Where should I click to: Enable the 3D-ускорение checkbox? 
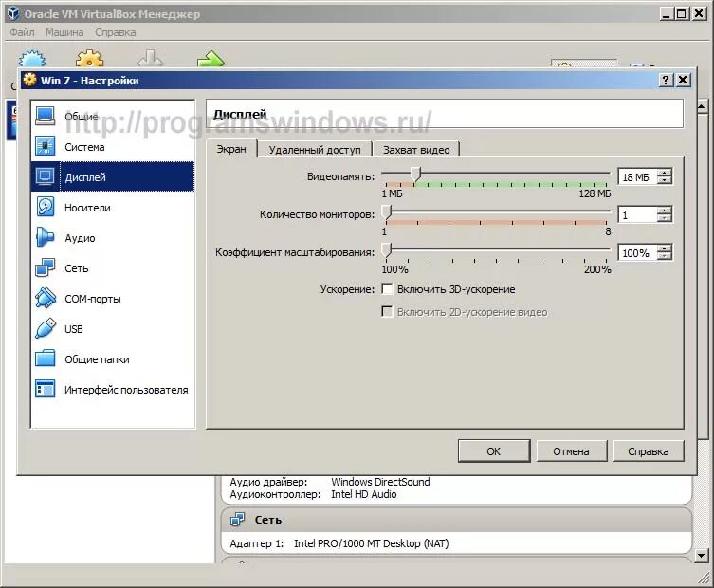[x=387, y=289]
